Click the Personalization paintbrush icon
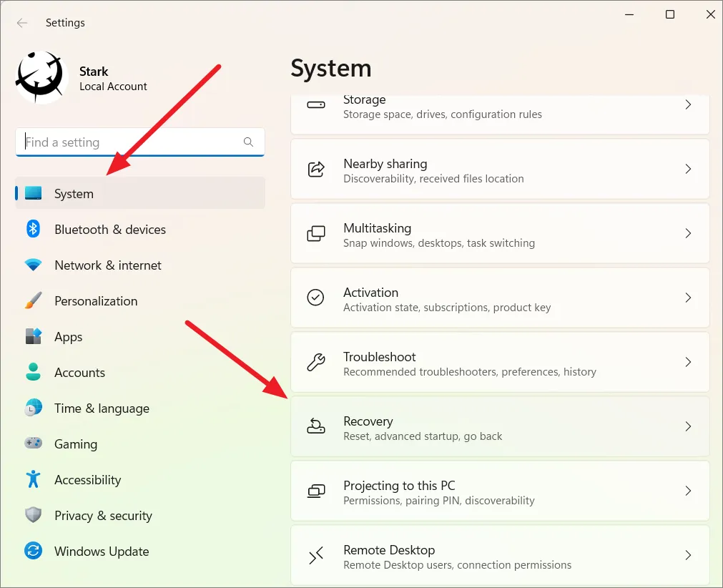The width and height of the screenshot is (723, 588). point(33,301)
